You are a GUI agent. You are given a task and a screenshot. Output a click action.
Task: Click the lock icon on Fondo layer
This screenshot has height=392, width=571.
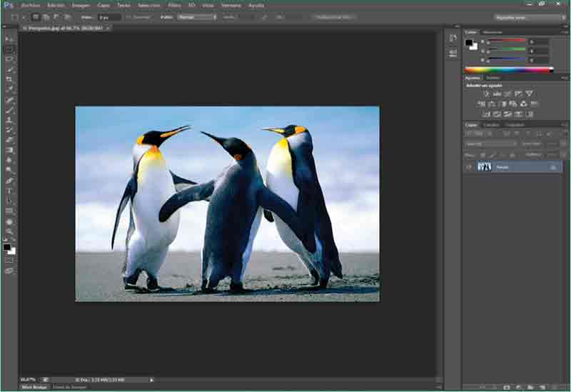(x=552, y=166)
